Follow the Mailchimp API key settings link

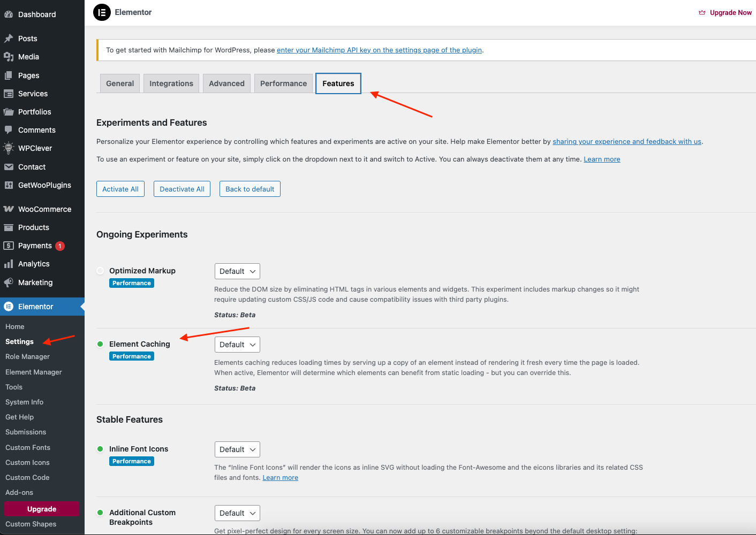(x=379, y=50)
